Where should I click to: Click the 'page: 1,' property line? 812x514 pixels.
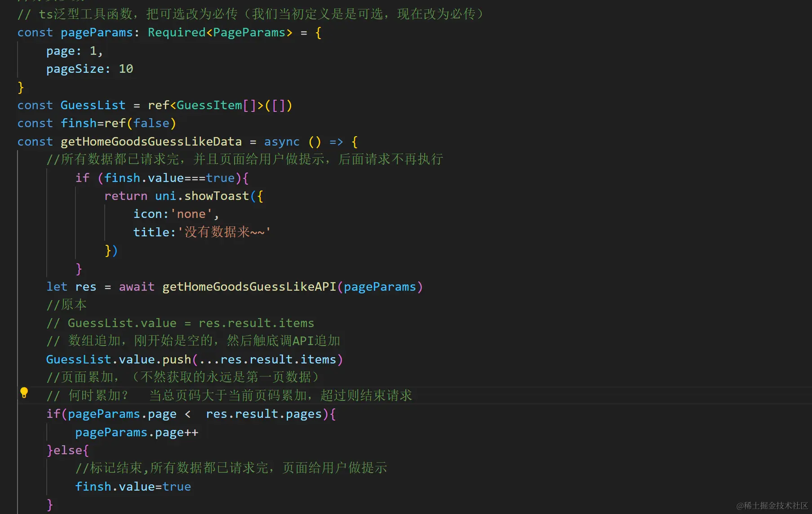(75, 51)
